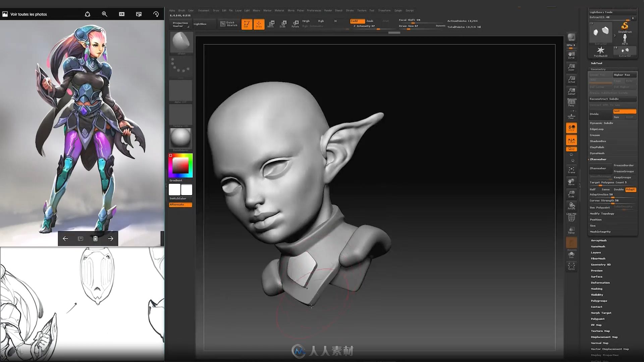This screenshot has width=644, height=362.
Task: Expand the SubTool section
Action: 596,63
